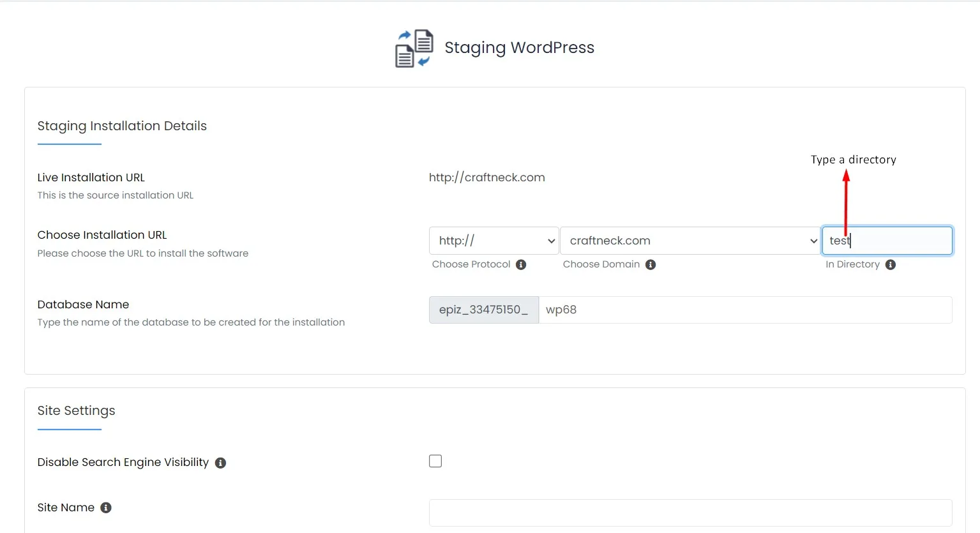Click info icon beside Disable Search Engine Visibility
This screenshot has width=980, height=533.
tap(220, 463)
